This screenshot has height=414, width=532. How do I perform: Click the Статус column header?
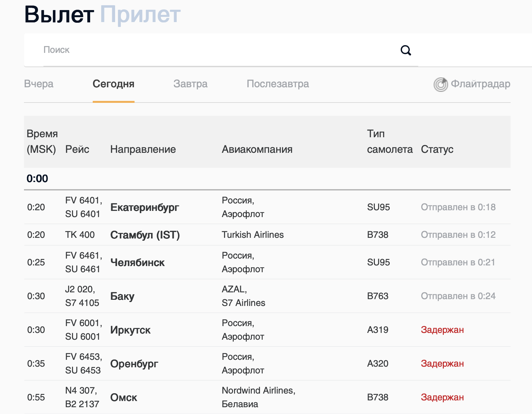[x=437, y=149]
